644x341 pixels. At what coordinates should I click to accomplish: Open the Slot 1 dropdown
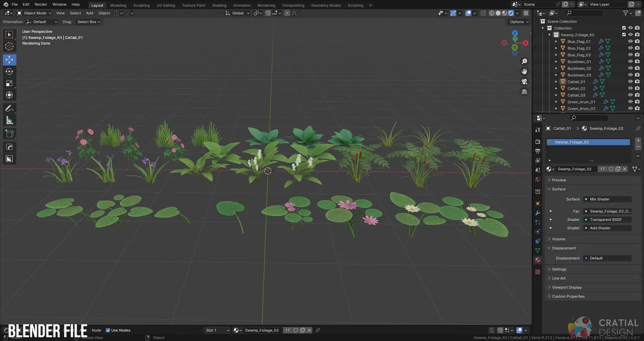217,330
